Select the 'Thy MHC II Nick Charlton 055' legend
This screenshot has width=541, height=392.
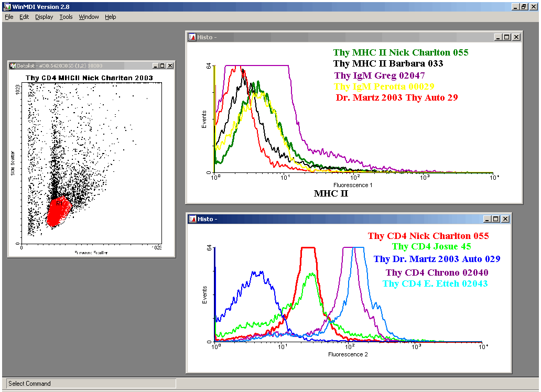click(x=401, y=52)
